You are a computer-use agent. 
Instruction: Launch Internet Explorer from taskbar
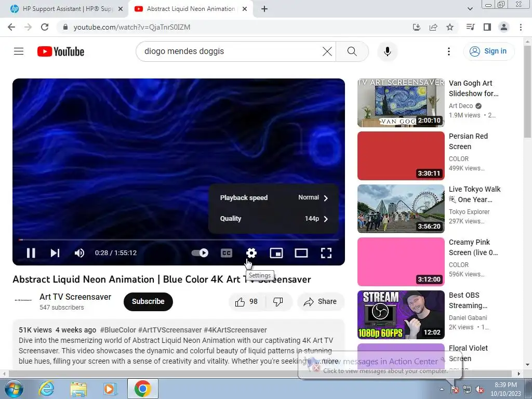[x=46, y=389]
